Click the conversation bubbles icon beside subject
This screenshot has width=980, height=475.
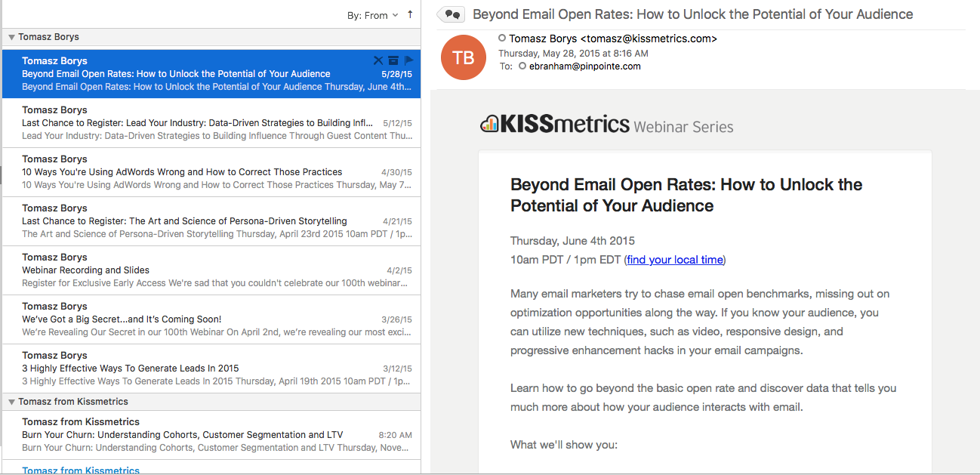(451, 14)
